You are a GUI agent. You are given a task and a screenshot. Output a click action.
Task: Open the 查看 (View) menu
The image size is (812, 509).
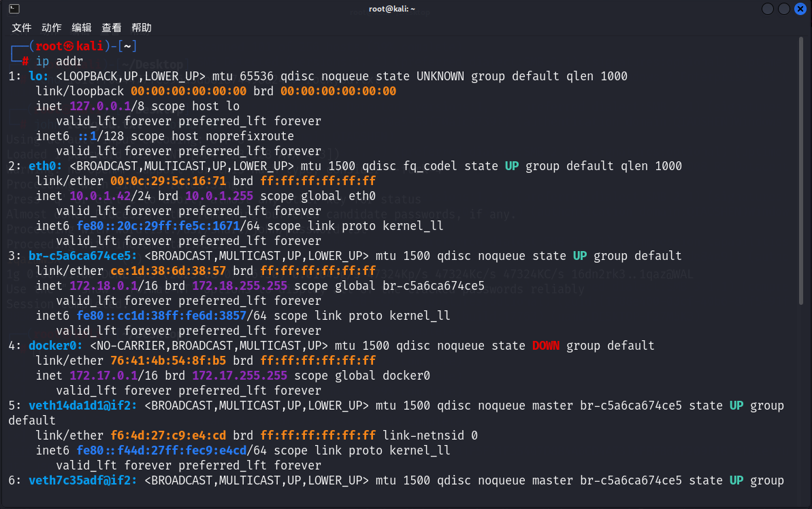[x=112, y=28]
